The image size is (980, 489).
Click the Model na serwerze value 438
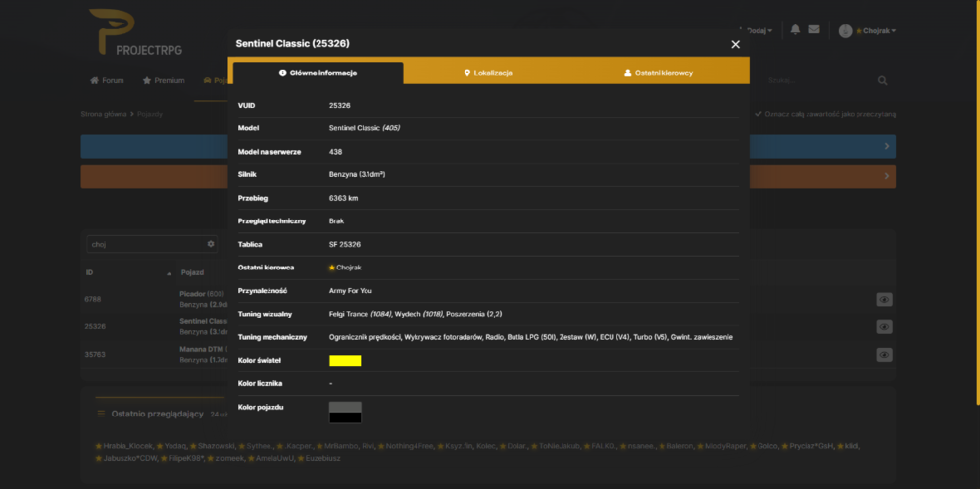[335, 152]
